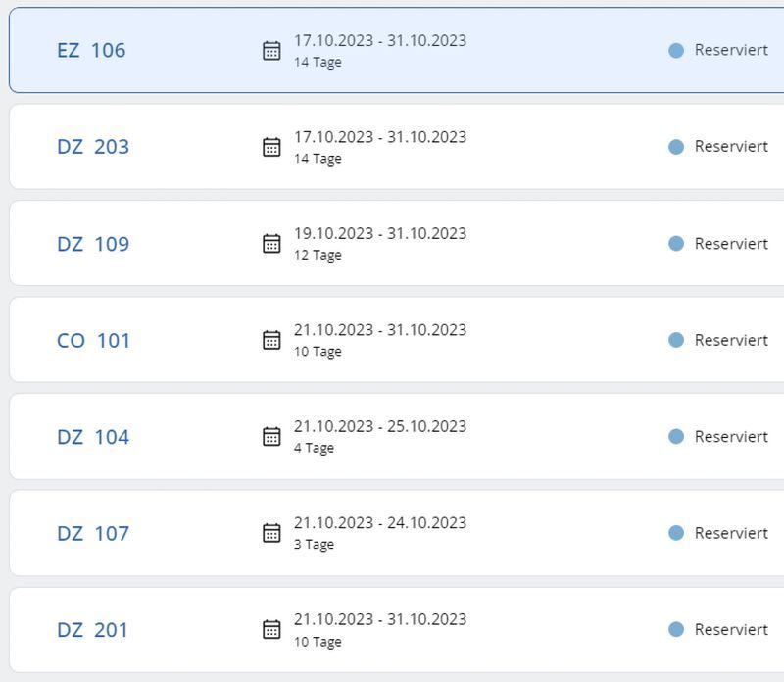Click the Reserviert status of DZ 203
The image size is (784, 682).
730,147
